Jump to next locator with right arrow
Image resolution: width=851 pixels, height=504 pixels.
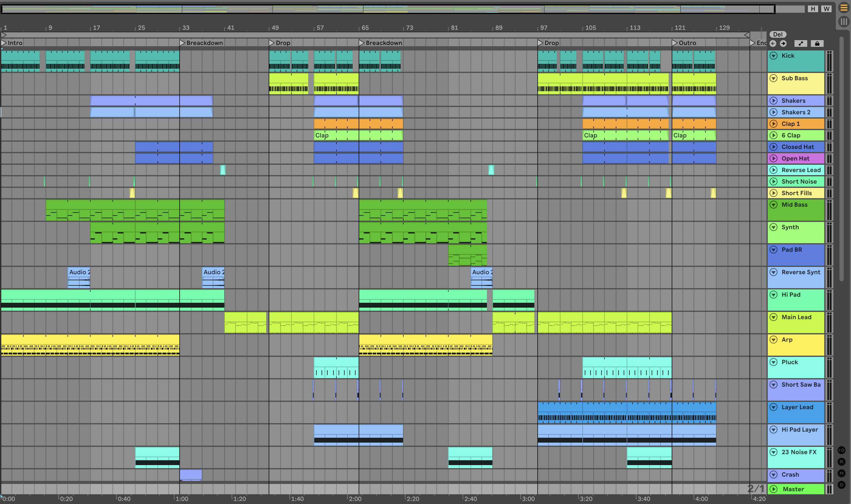[x=783, y=43]
